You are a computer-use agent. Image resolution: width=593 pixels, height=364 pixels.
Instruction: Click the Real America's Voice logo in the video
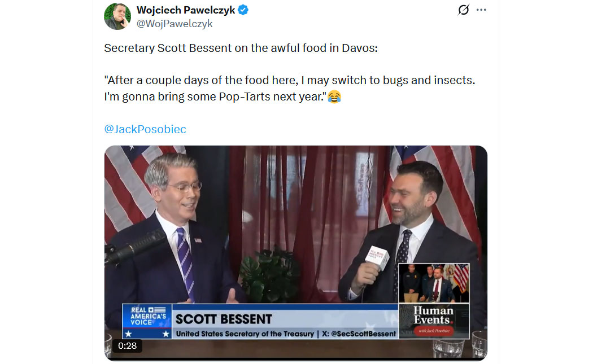[x=147, y=321]
